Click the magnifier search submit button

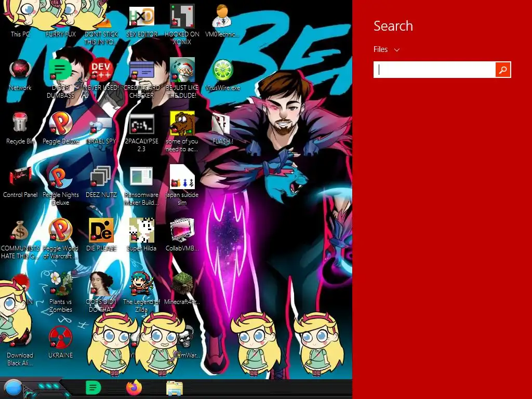[503, 70]
